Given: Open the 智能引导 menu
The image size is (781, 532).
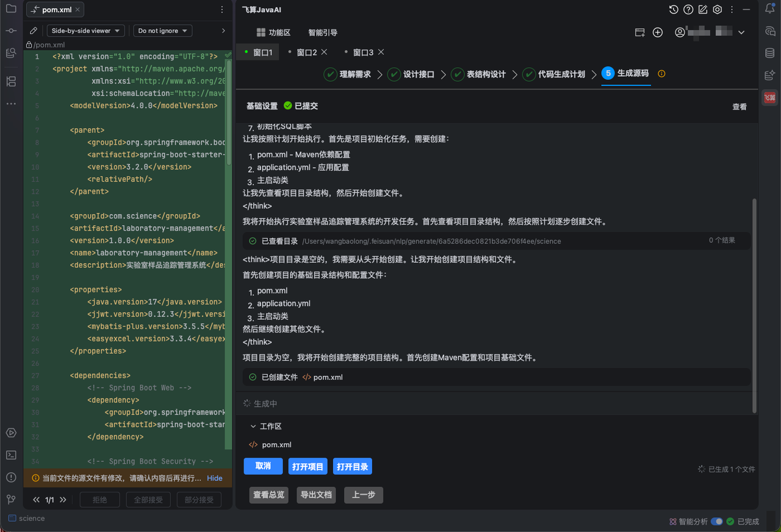Looking at the screenshot, I should [x=323, y=32].
